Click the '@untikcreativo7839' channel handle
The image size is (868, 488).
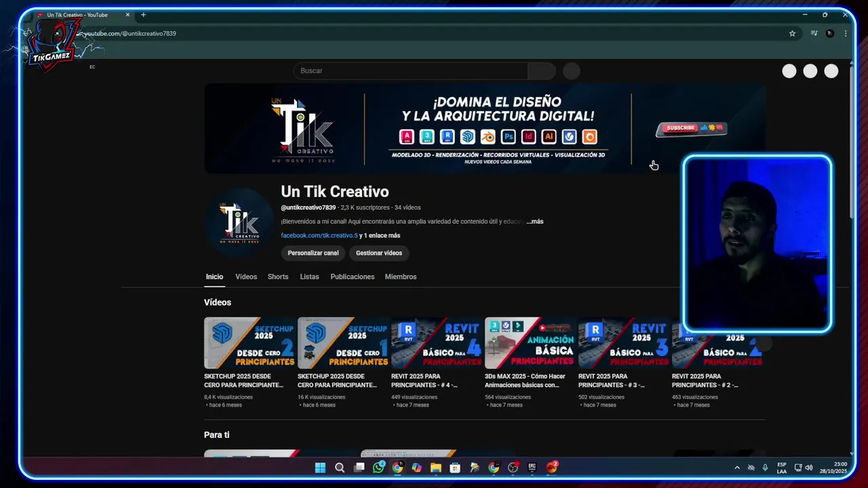pyautogui.click(x=309, y=207)
